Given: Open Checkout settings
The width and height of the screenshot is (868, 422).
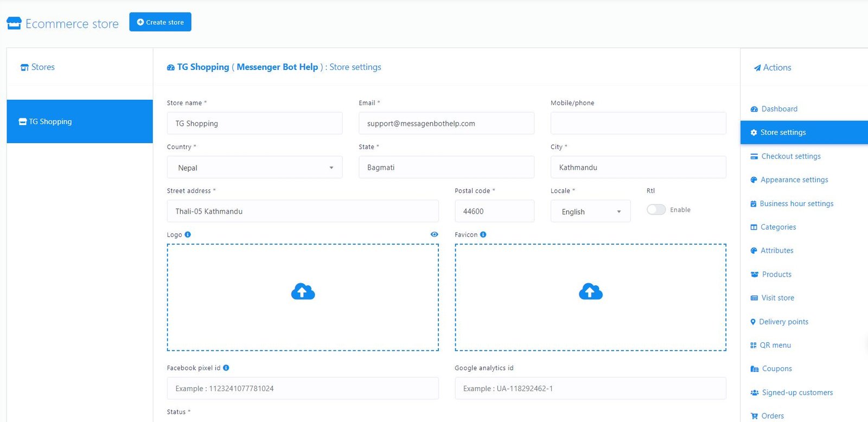Looking at the screenshot, I should (791, 156).
